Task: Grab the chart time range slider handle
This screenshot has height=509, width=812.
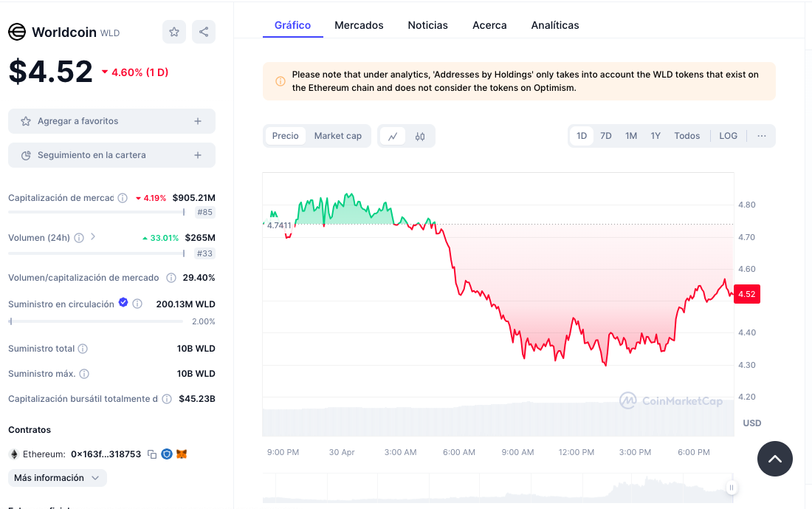Action: click(x=732, y=488)
